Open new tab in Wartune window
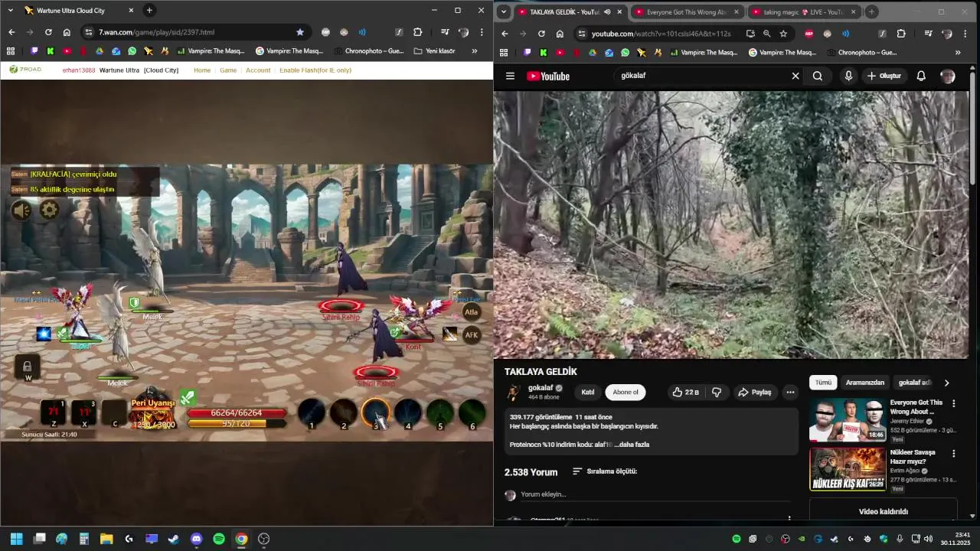980x551 pixels. click(x=149, y=11)
